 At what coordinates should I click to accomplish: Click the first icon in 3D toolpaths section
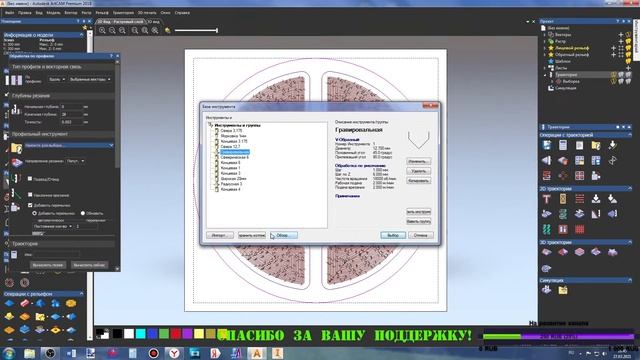click(547, 252)
